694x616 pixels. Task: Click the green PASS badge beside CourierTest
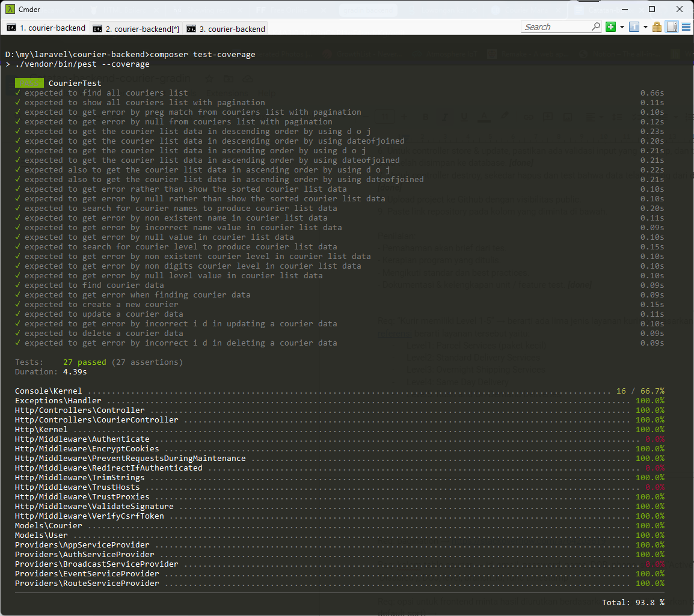(x=29, y=84)
